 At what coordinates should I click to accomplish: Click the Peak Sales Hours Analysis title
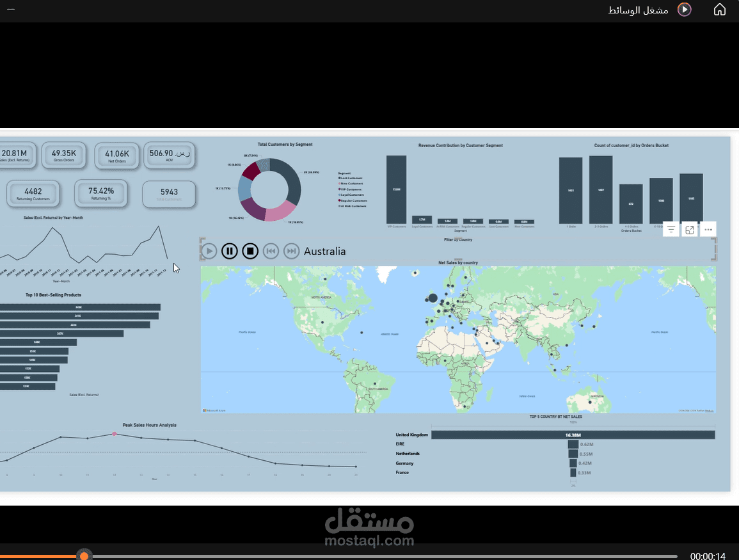(150, 425)
